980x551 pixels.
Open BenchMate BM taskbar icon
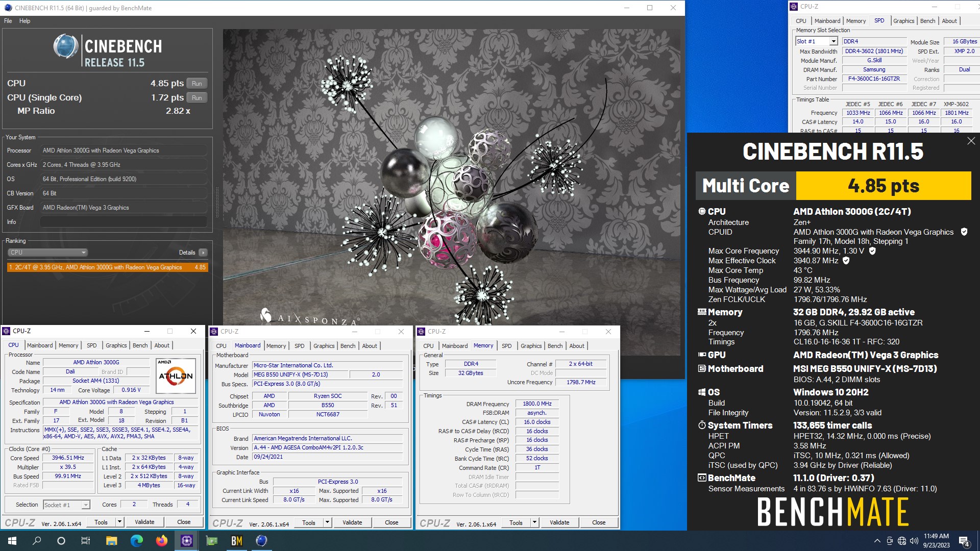click(236, 541)
